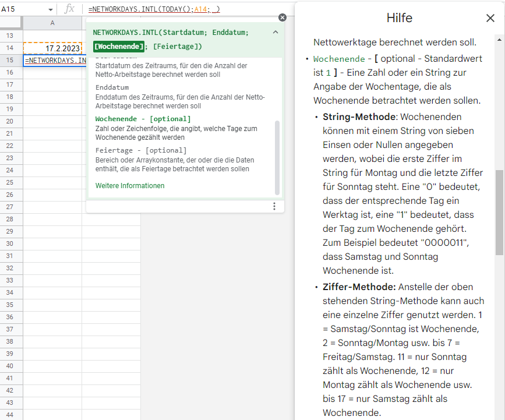The image size is (505, 420).
Task: Click the help popup inner scrollbar
Action: (277, 158)
